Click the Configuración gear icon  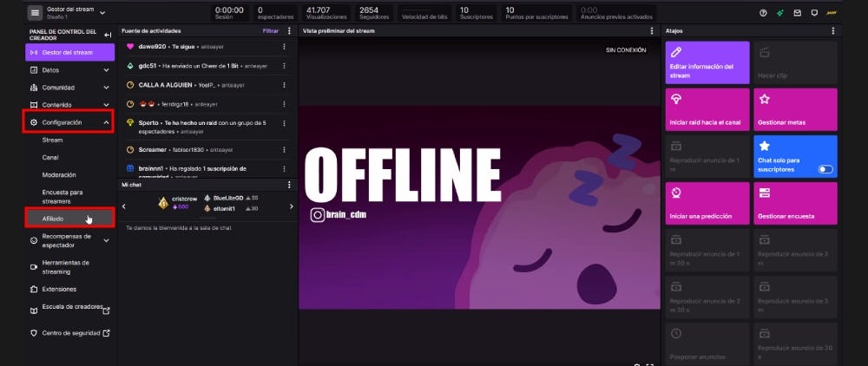(x=33, y=122)
